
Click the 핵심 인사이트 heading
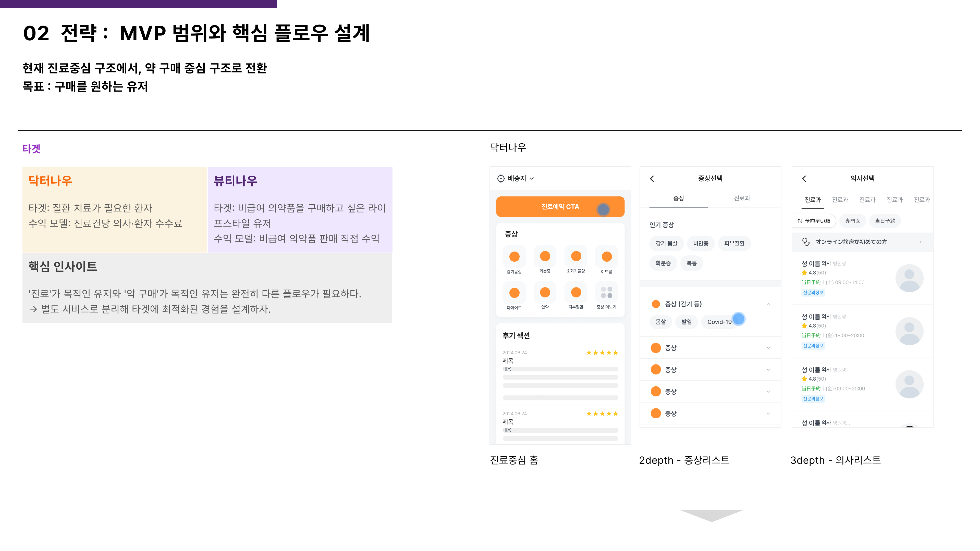63,267
